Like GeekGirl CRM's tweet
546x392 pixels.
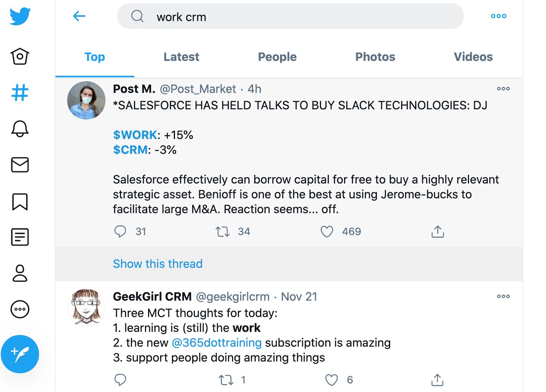click(x=332, y=379)
